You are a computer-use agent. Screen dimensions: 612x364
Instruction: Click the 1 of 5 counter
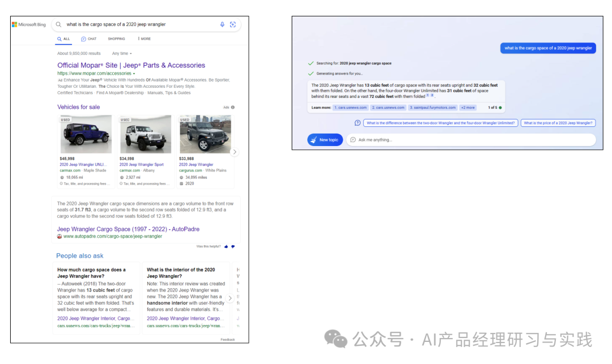492,108
